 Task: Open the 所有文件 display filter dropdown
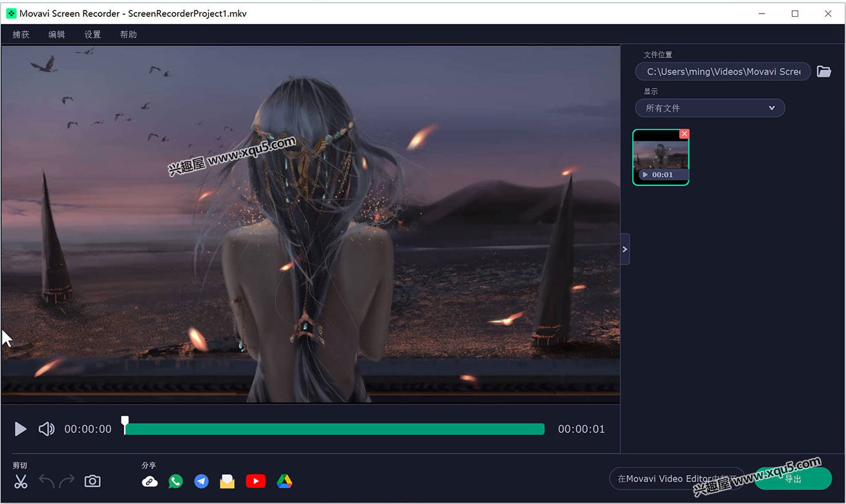[710, 108]
